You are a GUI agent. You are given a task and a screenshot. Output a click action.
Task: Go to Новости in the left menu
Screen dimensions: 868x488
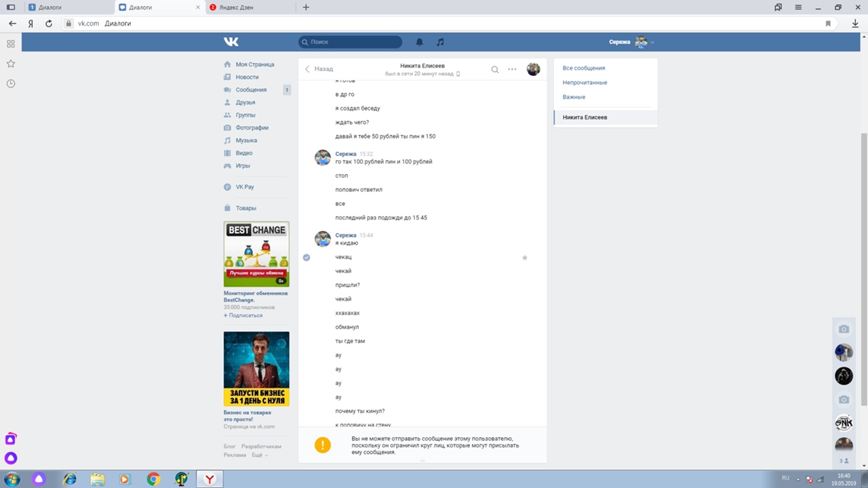tap(247, 77)
